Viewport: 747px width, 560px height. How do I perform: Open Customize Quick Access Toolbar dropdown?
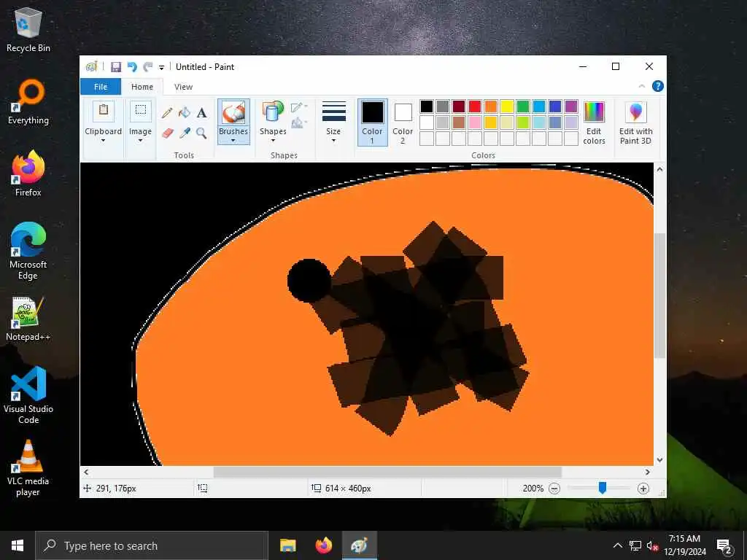click(161, 68)
